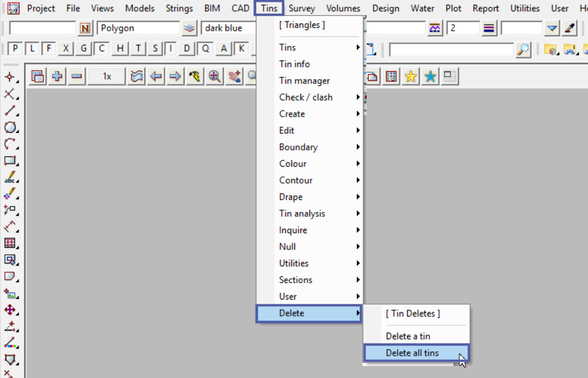Expand the Drape submenu
Image resolution: width=588 pixels, height=378 pixels.
309,197
